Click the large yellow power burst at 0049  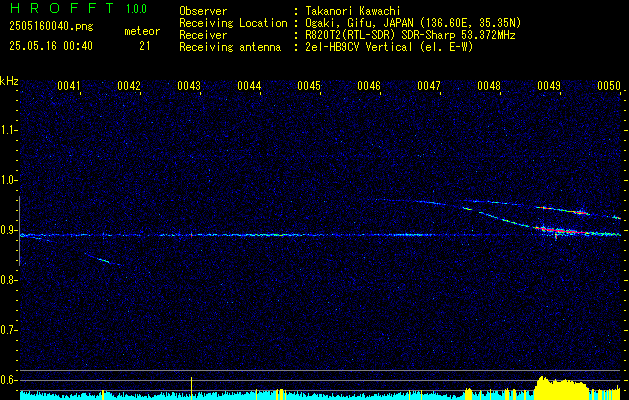[562, 387]
